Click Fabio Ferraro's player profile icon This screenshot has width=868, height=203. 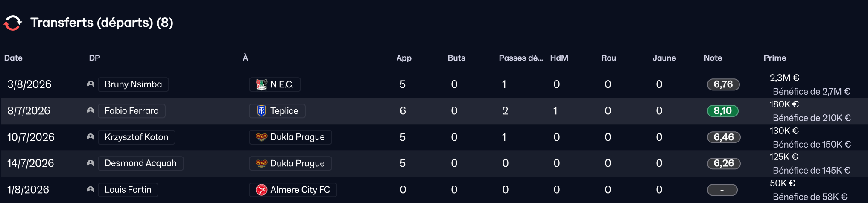91,111
